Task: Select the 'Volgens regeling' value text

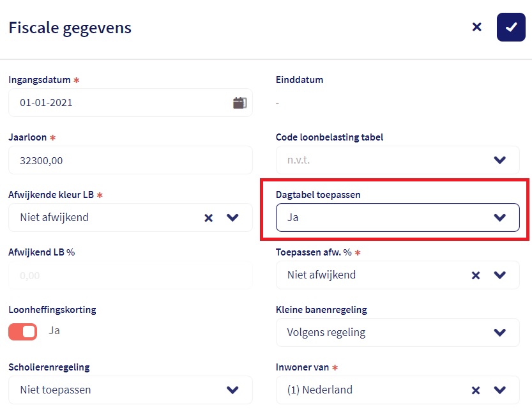Action: pos(326,333)
